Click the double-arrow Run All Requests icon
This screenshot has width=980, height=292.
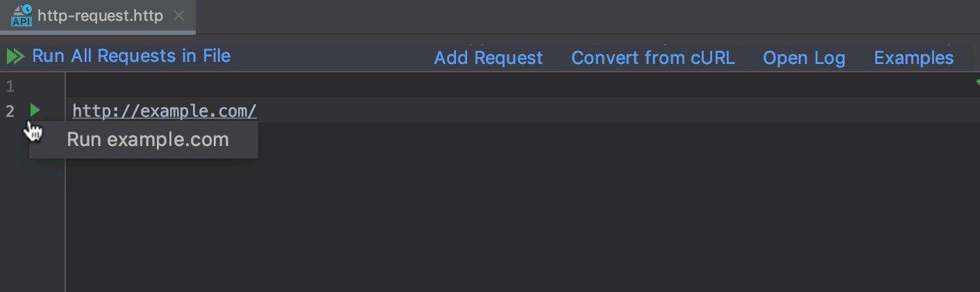(15, 56)
